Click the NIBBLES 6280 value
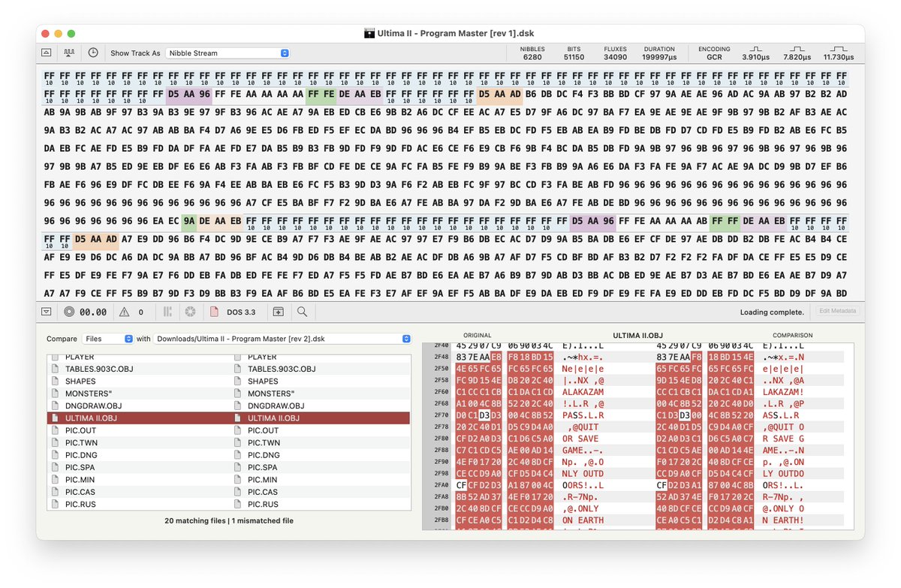 point(532,57)
